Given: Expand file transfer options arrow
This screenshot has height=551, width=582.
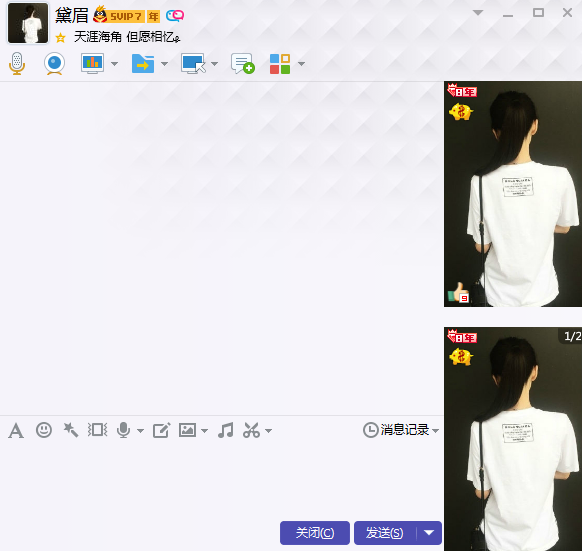Looking at the screenshot, I should pyautogui.click(x=164, y=64).
